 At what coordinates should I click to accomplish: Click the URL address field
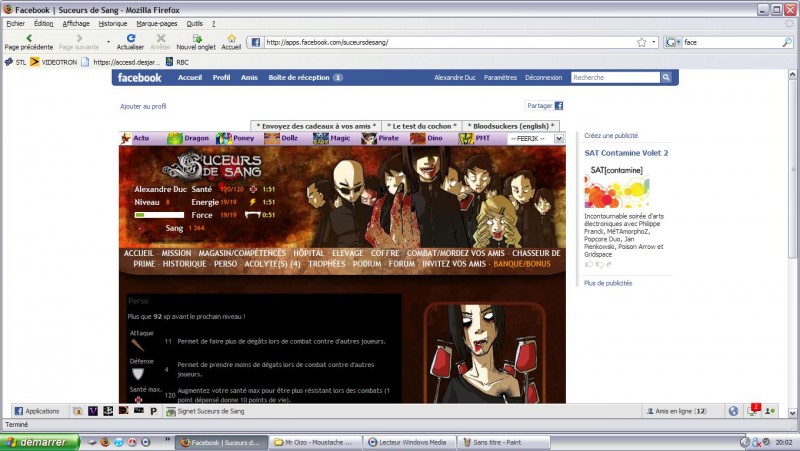point(449,42)
